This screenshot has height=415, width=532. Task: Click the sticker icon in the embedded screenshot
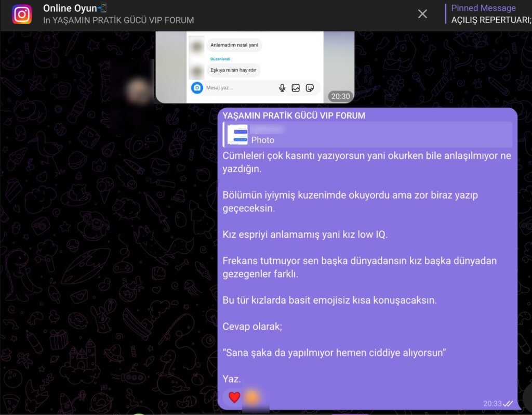(310, 88)
